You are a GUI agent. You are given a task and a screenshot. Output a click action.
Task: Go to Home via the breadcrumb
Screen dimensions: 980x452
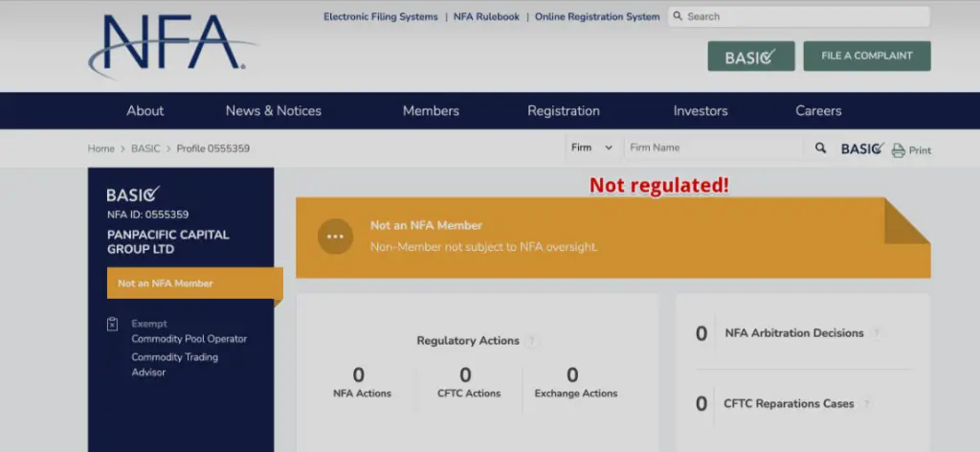(x=100, y=148)
